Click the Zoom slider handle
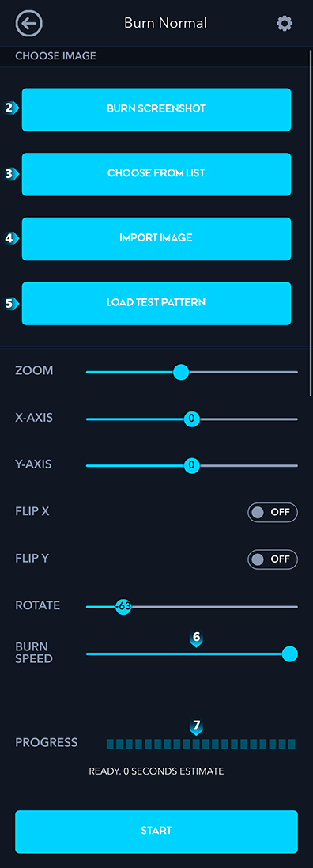The width and height of the screenshot is (313, 868). click(x=181, y=372)
